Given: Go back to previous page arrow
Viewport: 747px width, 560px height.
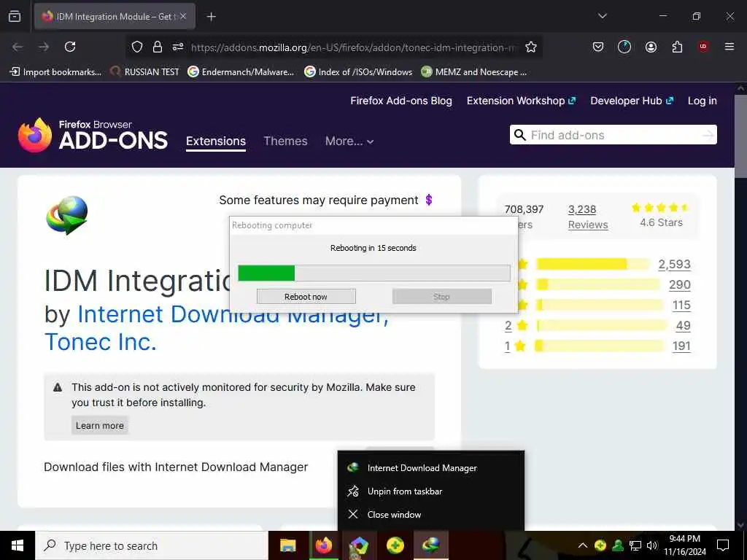Looking at the screenshot, I should click(x=18, y=47).
